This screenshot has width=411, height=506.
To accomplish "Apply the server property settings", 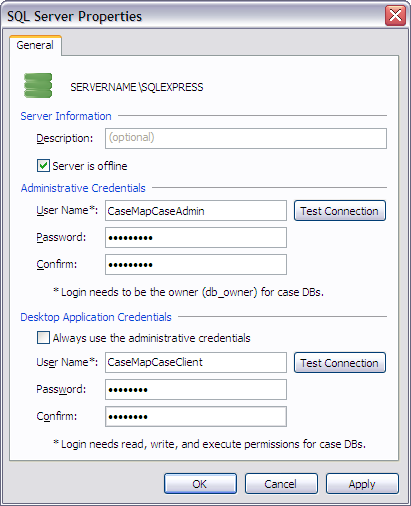I will coord(362,484).
